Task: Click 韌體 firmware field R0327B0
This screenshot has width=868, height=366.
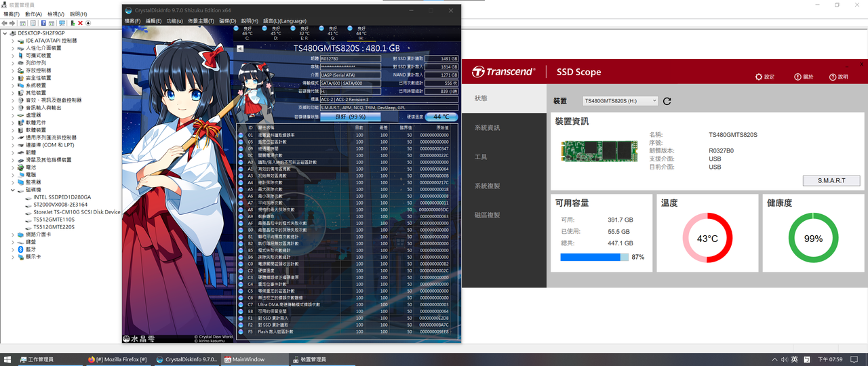Action: [351, 59]
